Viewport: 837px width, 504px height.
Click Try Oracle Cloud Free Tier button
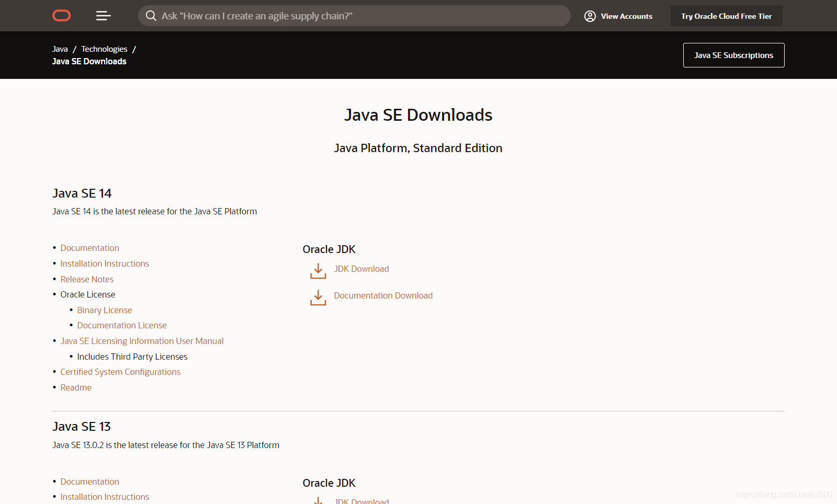click(727, 16)
